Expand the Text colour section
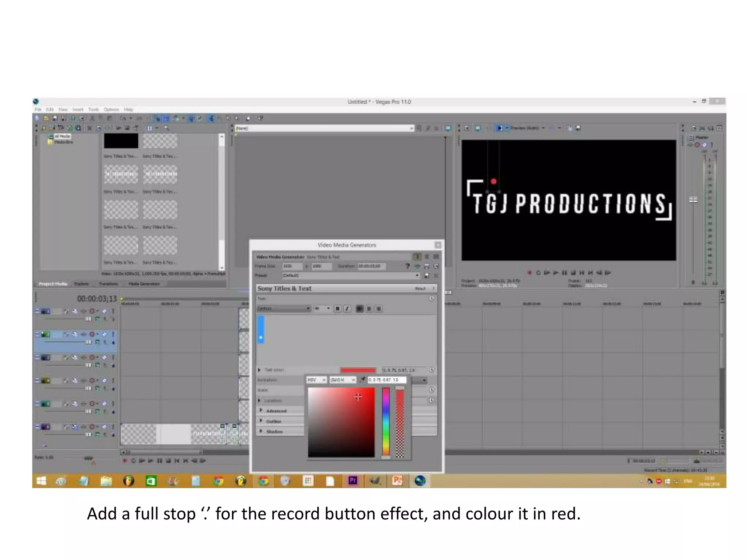This screenshot has height=560, width=747. coord(259,370)
